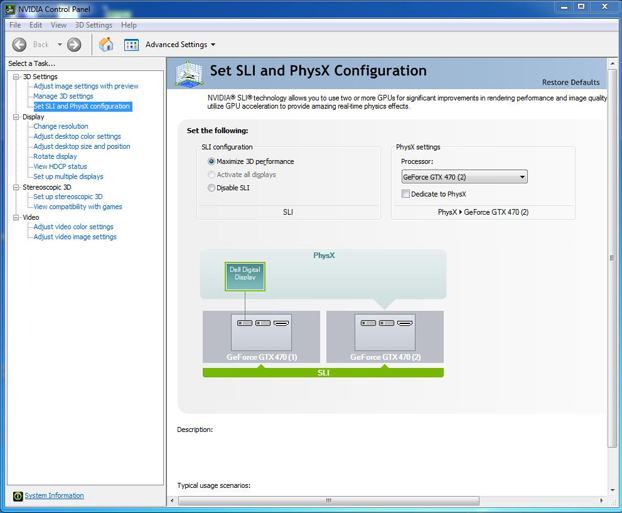Collapse the Video tree node

click(16, 217)
